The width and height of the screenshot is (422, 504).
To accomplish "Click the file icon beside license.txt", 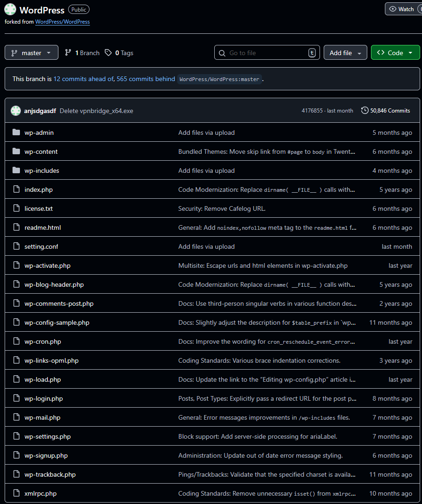I will click(16, 208).
